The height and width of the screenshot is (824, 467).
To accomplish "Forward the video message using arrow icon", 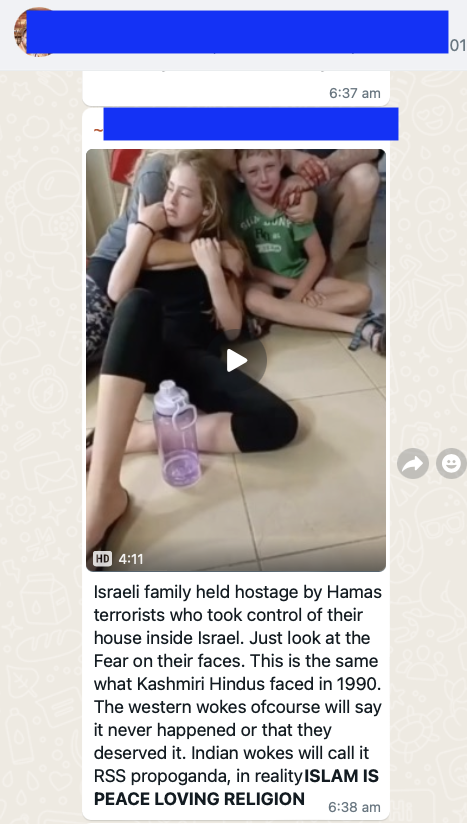I will [413, 464].
